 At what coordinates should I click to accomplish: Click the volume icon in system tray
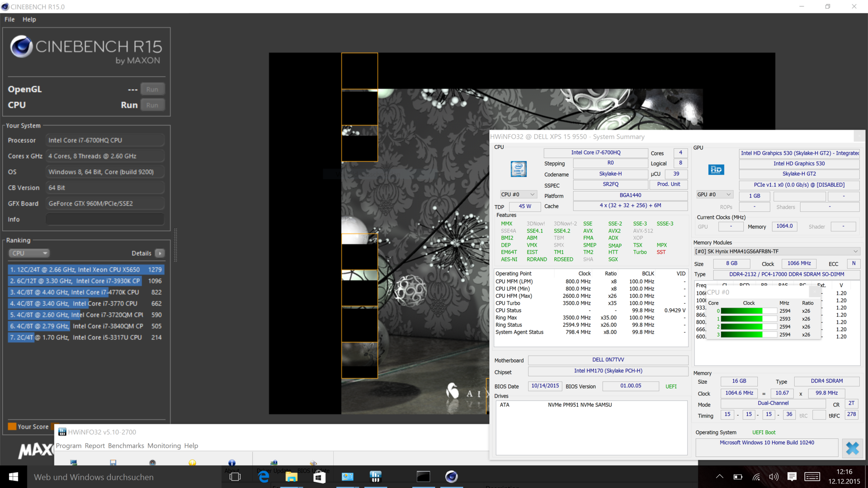774,477
